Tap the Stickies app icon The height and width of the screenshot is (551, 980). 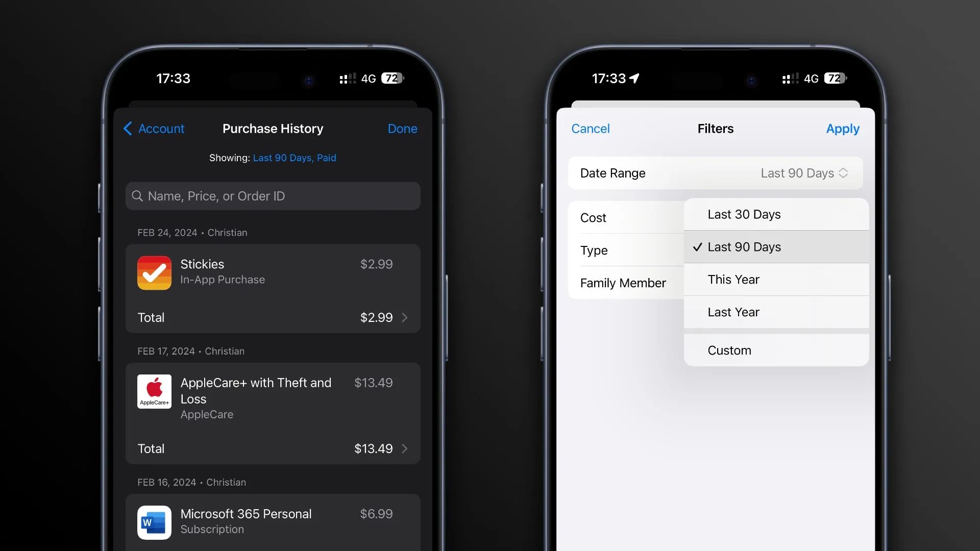click(154, 272)
